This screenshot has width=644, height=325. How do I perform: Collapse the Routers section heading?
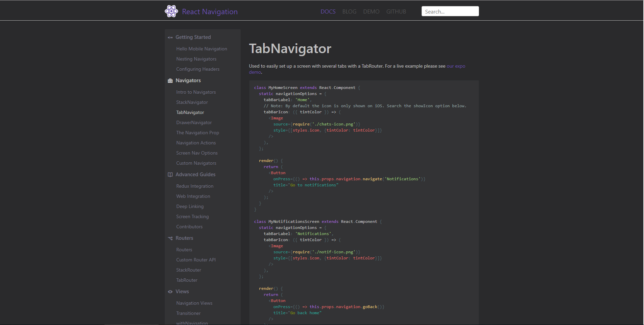(184, 238)
